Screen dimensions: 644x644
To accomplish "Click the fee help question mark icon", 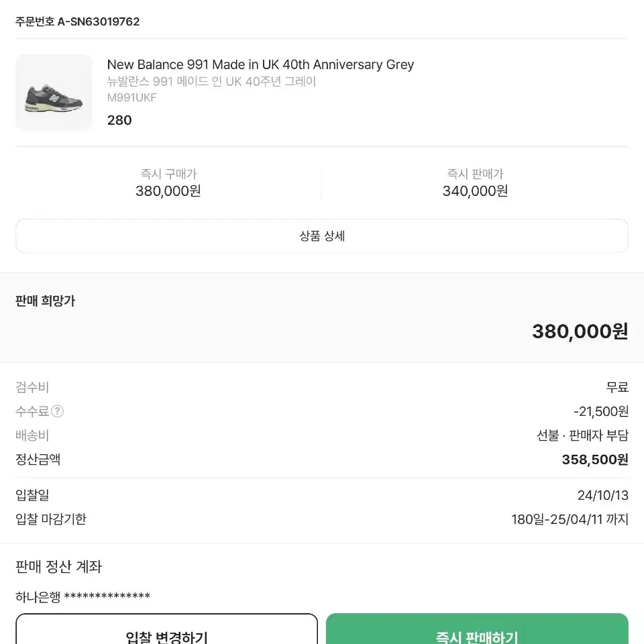I will click(58, 411).
